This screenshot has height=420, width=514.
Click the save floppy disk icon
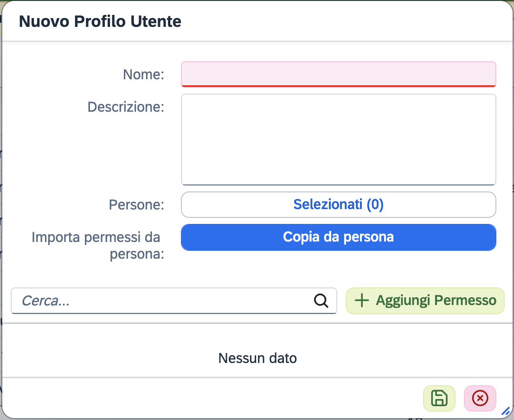click(439, 398)
